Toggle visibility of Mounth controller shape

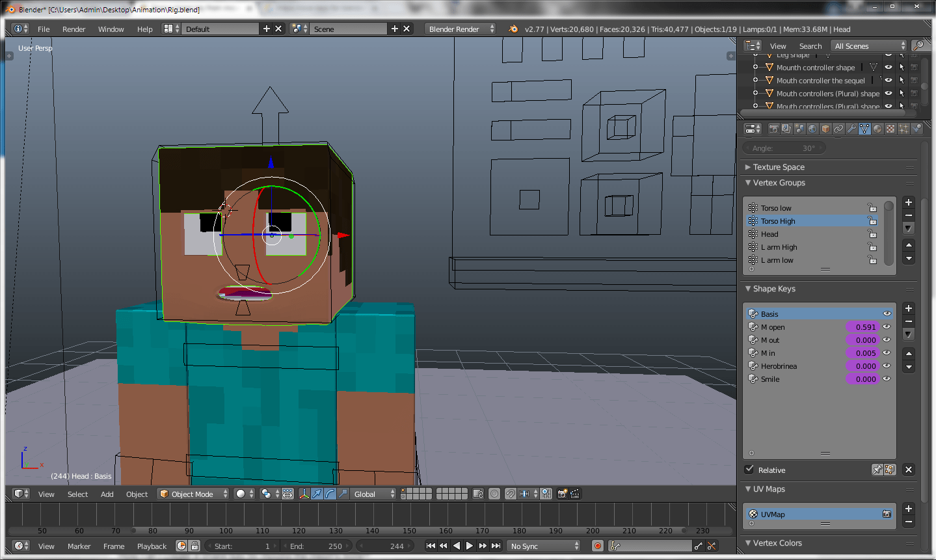coord(889,67)
